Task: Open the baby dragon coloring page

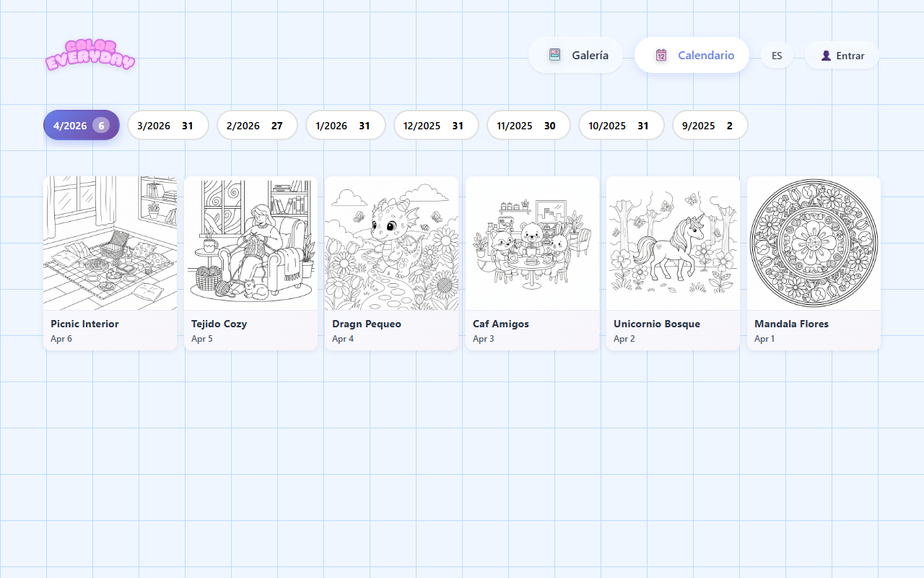Action: coord(391,243)
